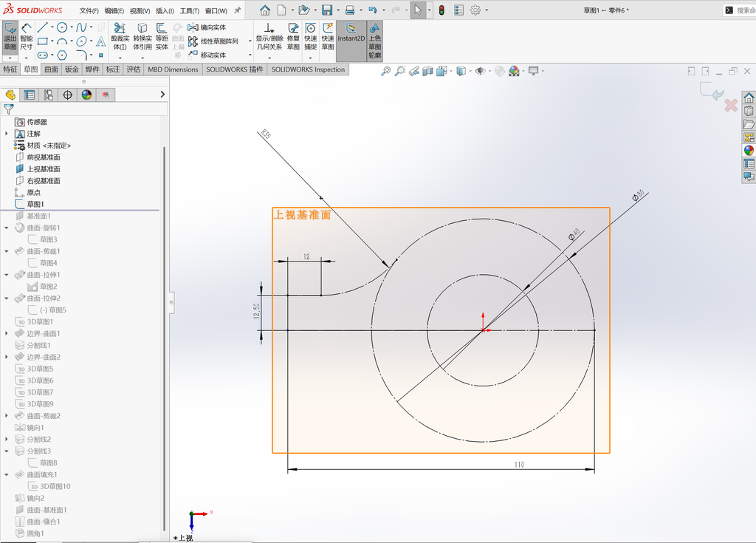
Task: Click the 镜向实体 mirror entities tool
Action: click(x=207, y=27)
